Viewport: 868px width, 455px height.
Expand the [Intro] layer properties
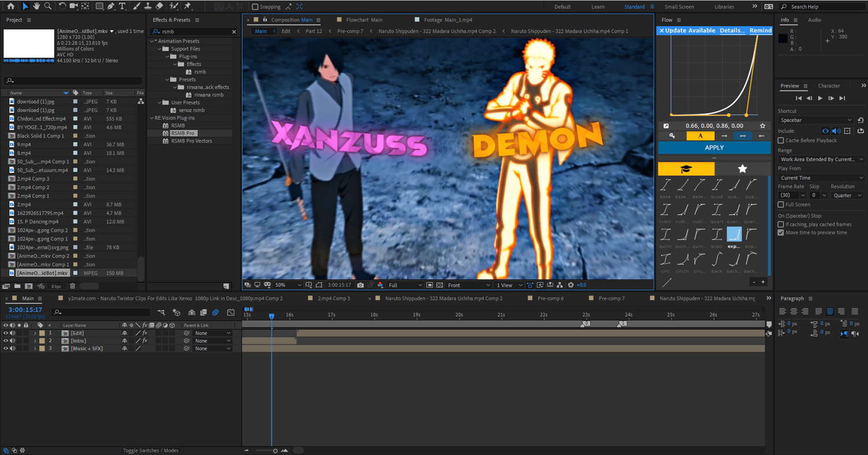click(x=35, y=341)
